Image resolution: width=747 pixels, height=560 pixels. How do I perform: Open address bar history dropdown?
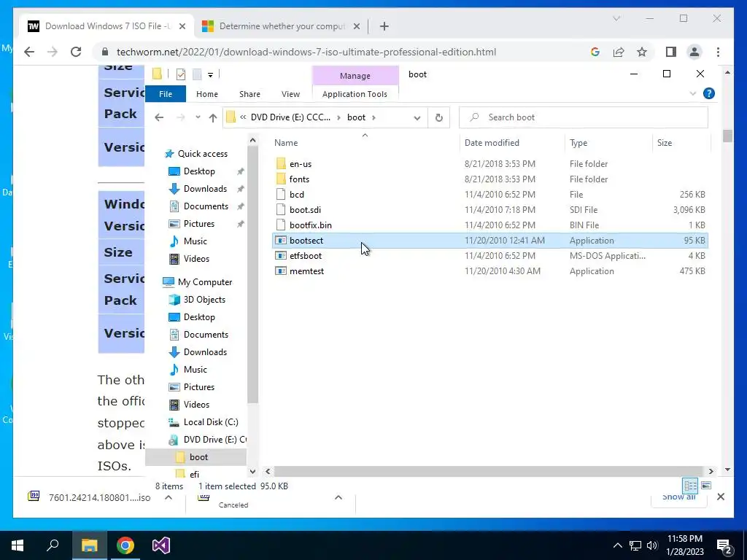(417, 117)
